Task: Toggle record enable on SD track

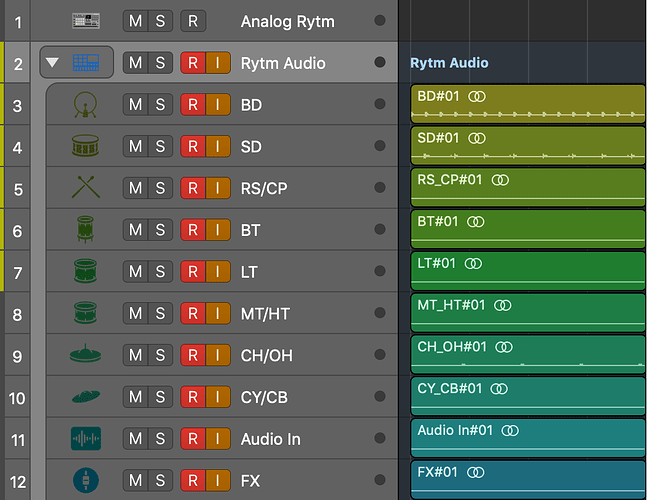Action: [193, 146]
